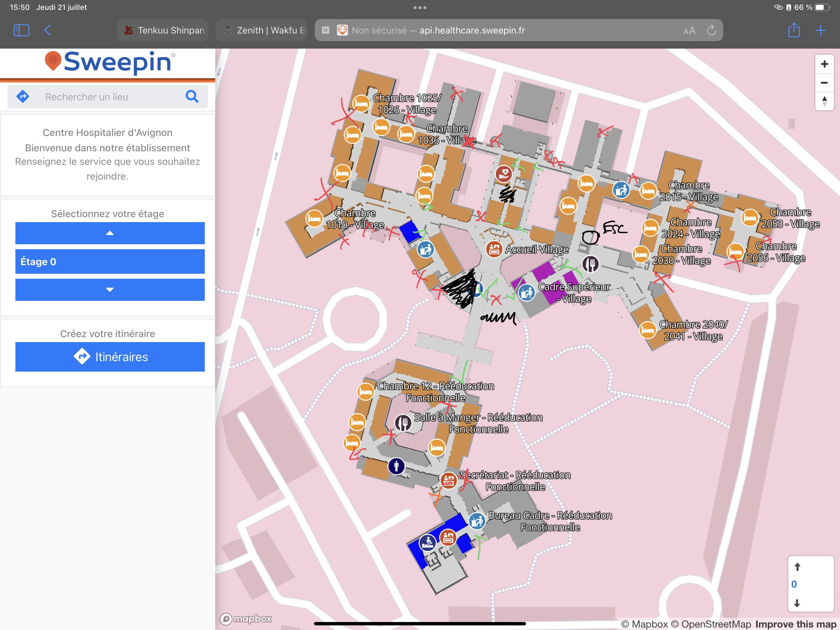Reset map bearing with compass button
Viewport: 840px width, 630px height.
coord(824,102)
